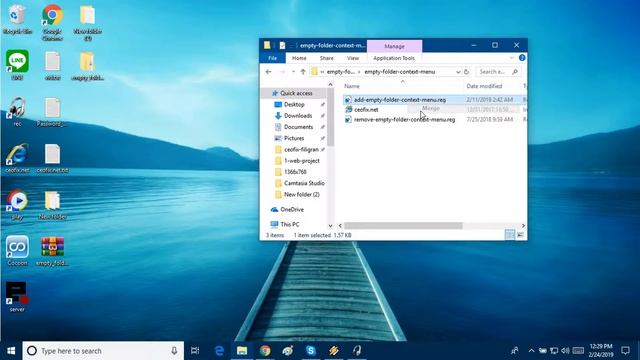
Task: Click the Type here to search box
Action: [102, 351]
